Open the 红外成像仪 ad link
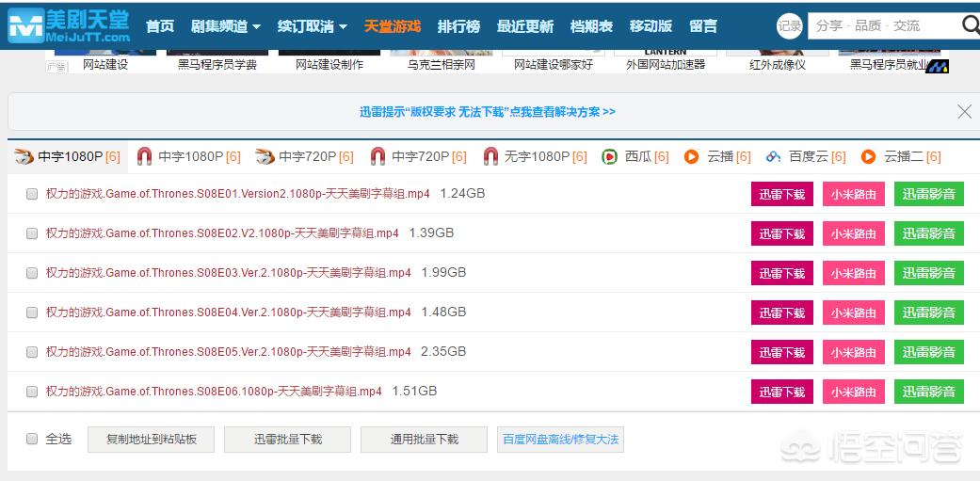This screenshot has width=980, height=481. coord(778,65)
